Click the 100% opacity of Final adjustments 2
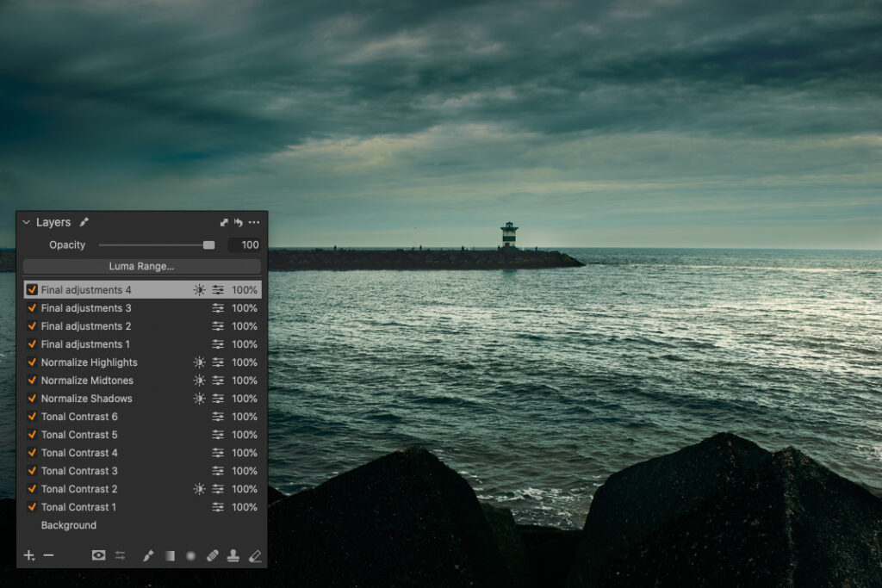 click(x=245, y=326)
